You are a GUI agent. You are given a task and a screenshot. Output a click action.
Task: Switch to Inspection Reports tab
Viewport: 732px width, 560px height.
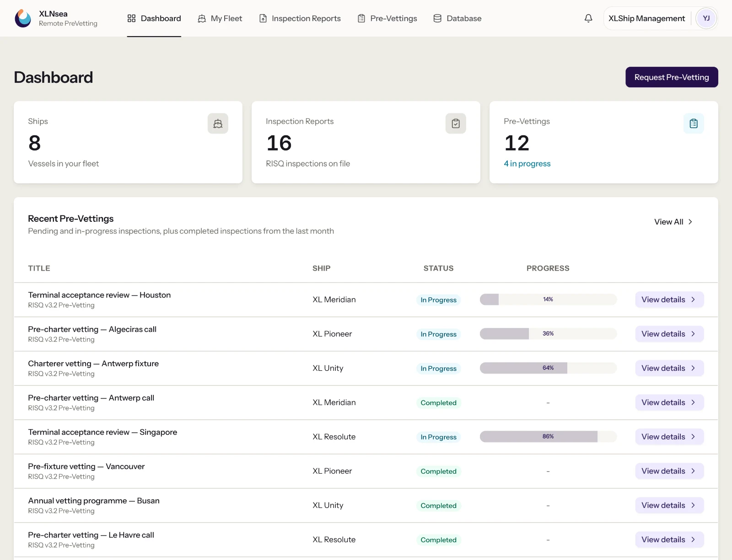click(300, 18)
